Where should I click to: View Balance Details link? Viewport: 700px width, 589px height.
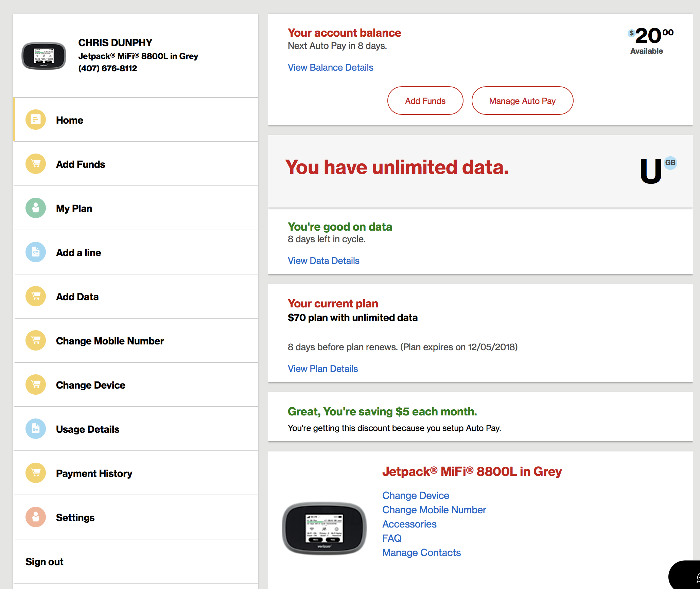(331, 67)
